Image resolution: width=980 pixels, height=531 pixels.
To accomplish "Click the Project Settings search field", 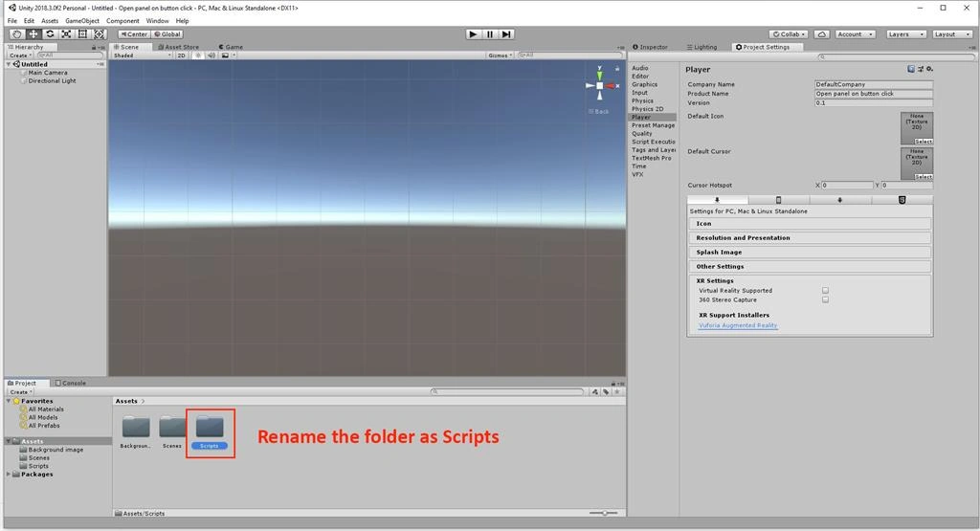I will pos(896,56).
